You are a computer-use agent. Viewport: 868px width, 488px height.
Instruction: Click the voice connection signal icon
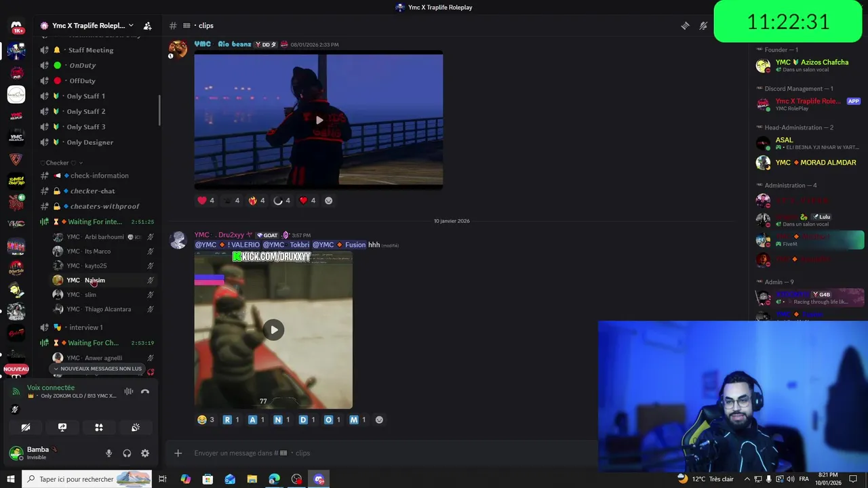click(16, 392)
